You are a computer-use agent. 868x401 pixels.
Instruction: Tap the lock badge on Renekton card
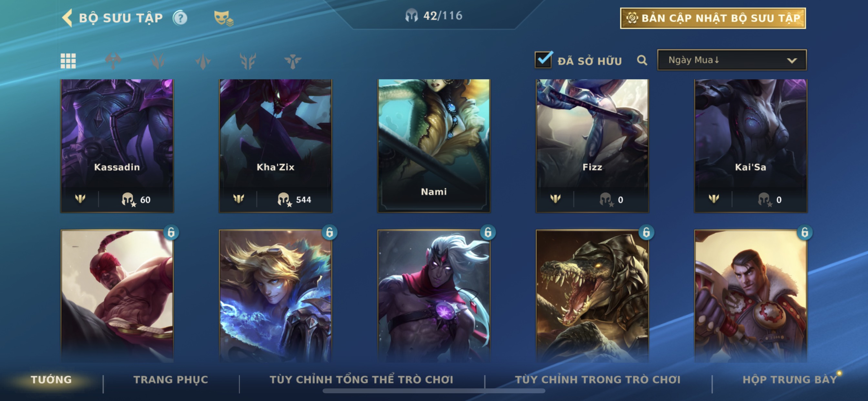[646, 232]
